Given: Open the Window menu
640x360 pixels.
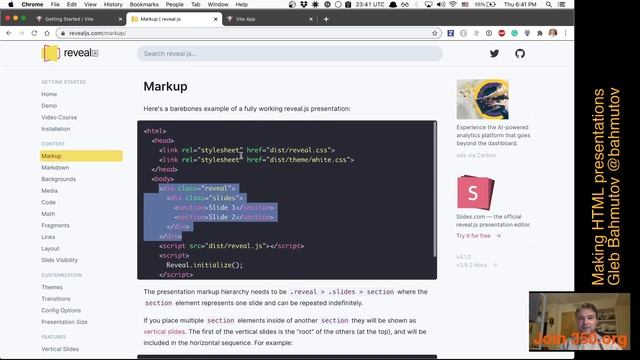Looking at the screenshot, I should (218, 4).
